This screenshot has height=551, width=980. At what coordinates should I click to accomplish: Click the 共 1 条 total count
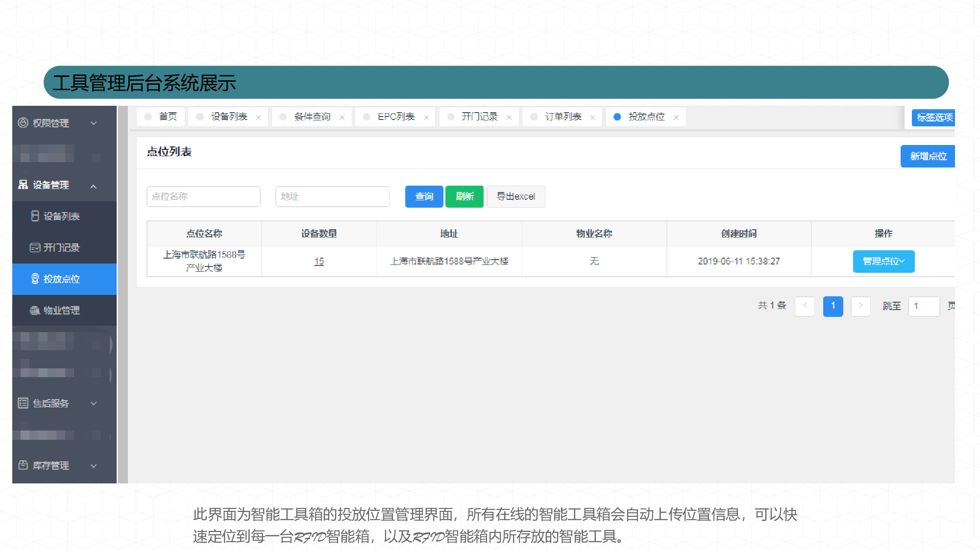772,306
